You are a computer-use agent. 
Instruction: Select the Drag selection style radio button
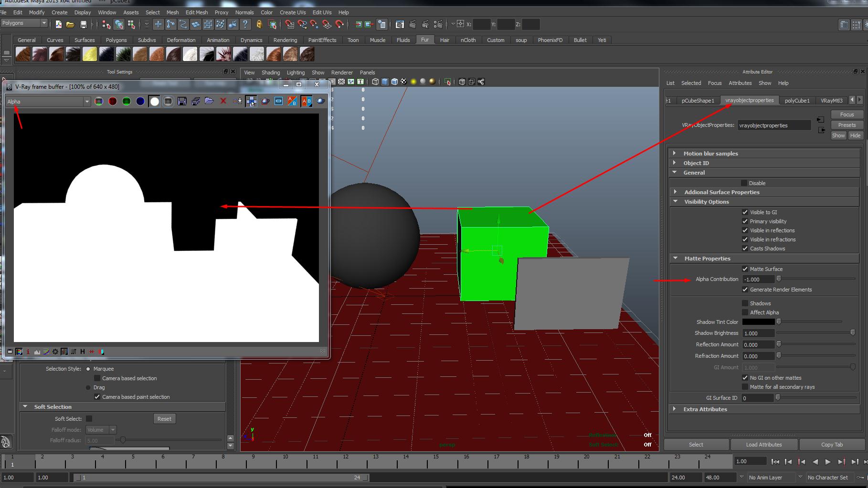coord(88,387)
